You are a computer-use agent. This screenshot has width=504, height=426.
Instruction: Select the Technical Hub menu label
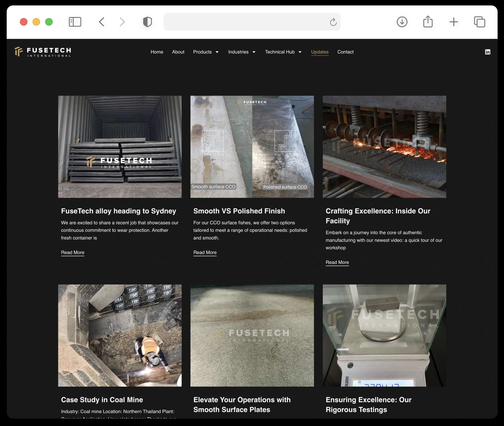coord(280,52)
